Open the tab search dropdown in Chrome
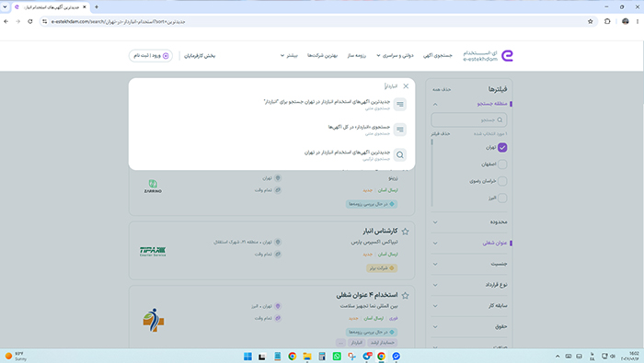 point(5,7)
